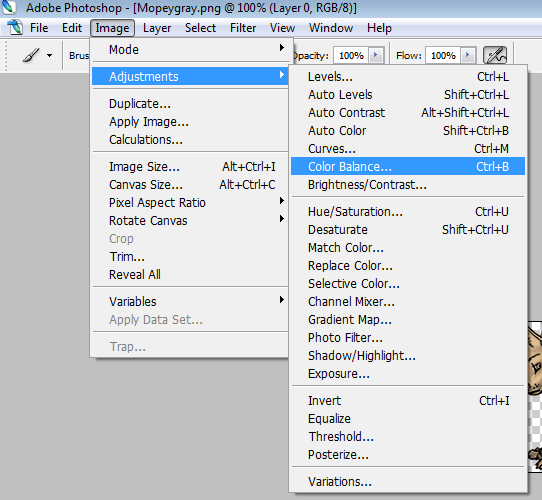Open Channel Mixer... dialog
The height and width of the screenshot is (500, 542).
408,302
